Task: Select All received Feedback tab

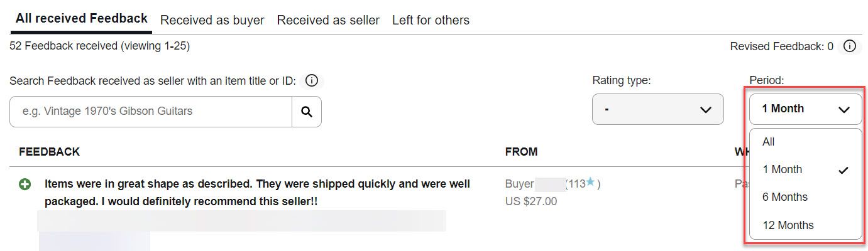Action: 82,19
